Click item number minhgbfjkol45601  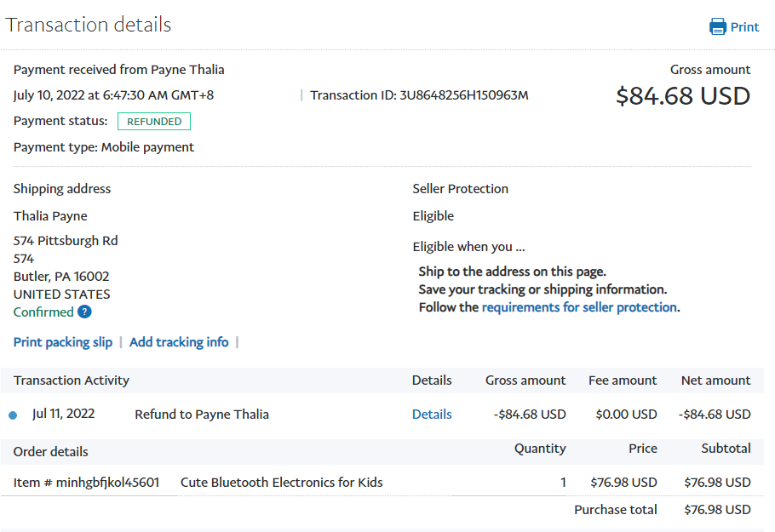click(x=86, y=483)
